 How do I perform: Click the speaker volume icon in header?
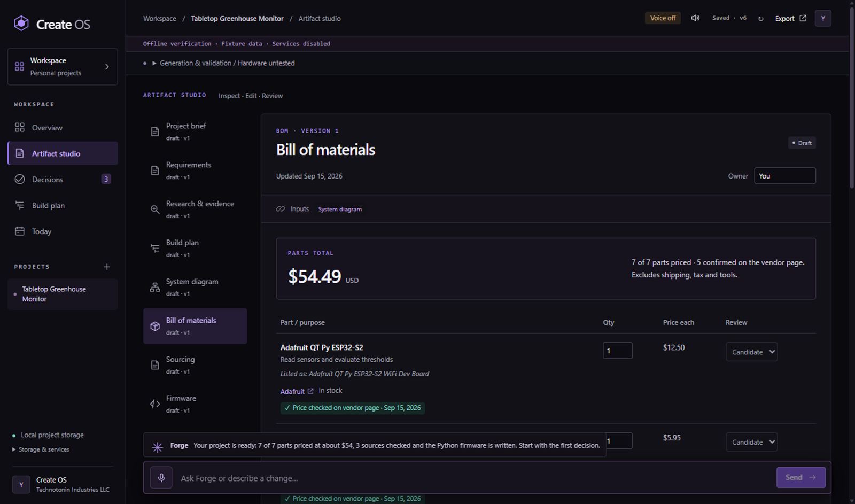pyautogui.click(x=695, y=18)
